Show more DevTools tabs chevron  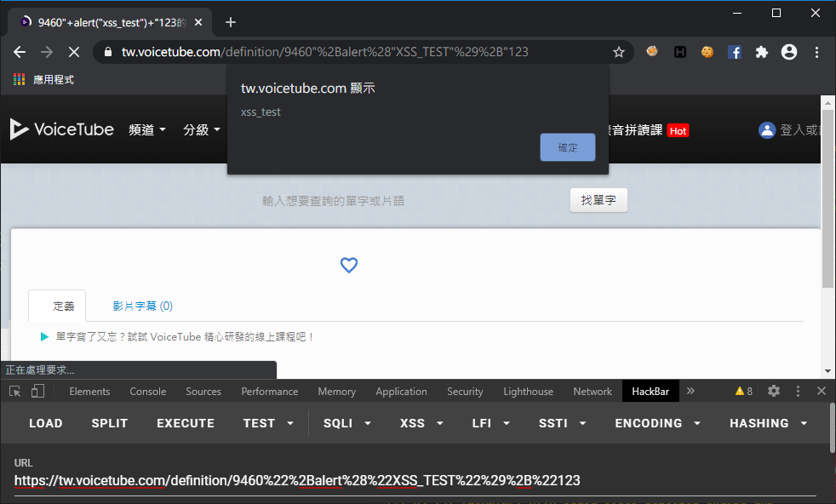[x=691, y=391]
